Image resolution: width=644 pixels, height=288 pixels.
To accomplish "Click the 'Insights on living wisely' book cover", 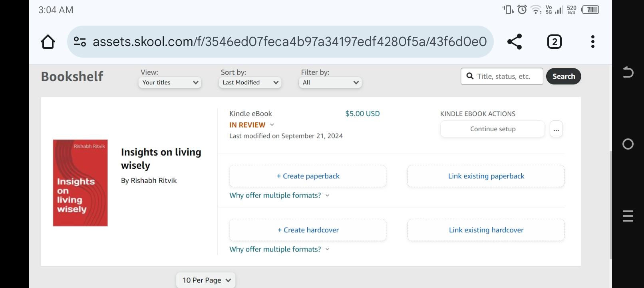I will point(80,183).
